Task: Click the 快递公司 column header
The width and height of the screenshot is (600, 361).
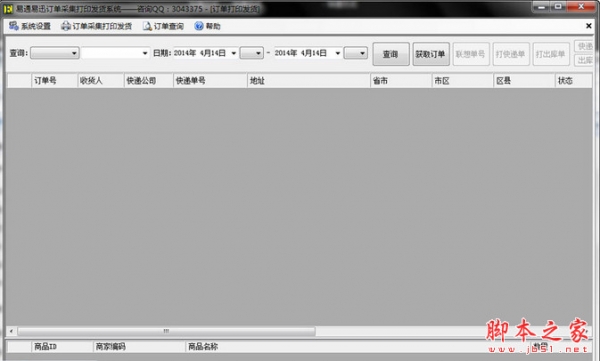Action: point(148,81)
